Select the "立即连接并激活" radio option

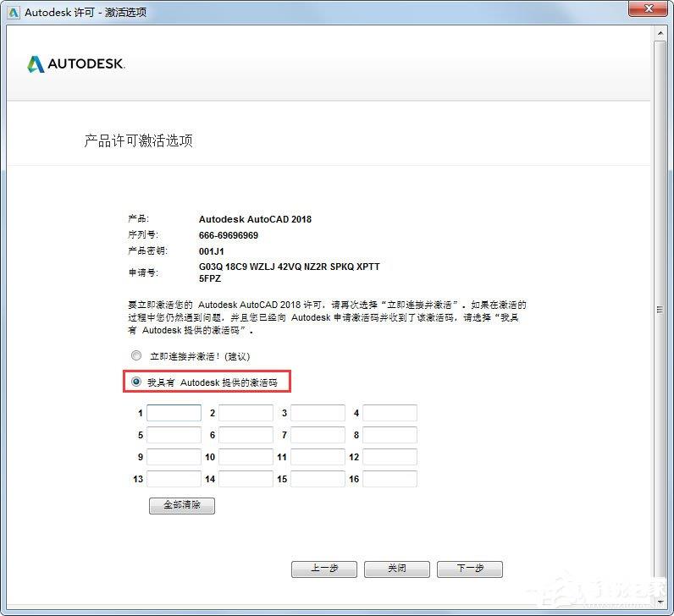(136, 355)
